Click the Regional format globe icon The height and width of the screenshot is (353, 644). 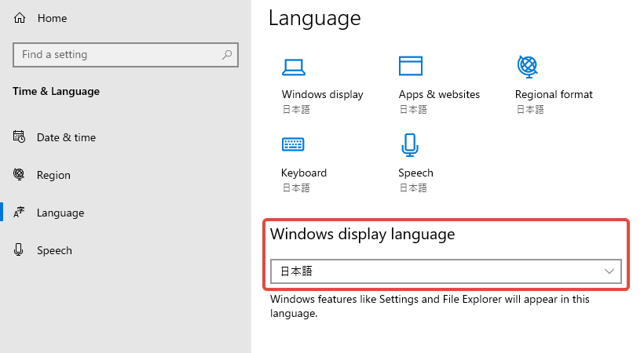click(x=527, y=67)
